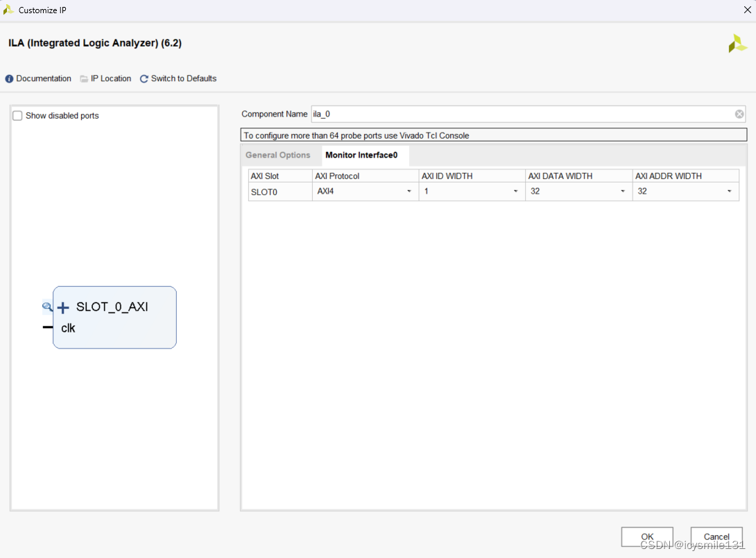Open the Documentation info icon
Viewport: 756px width, 558px height.
tap(9, 78)
